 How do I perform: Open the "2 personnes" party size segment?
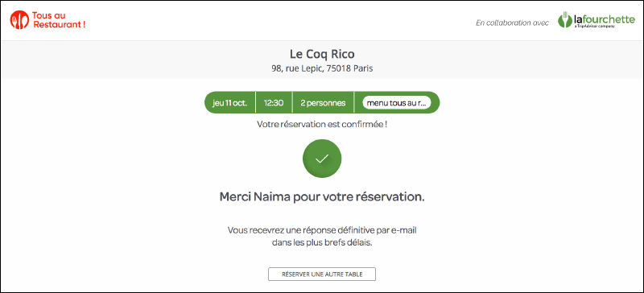click(323, 103)
